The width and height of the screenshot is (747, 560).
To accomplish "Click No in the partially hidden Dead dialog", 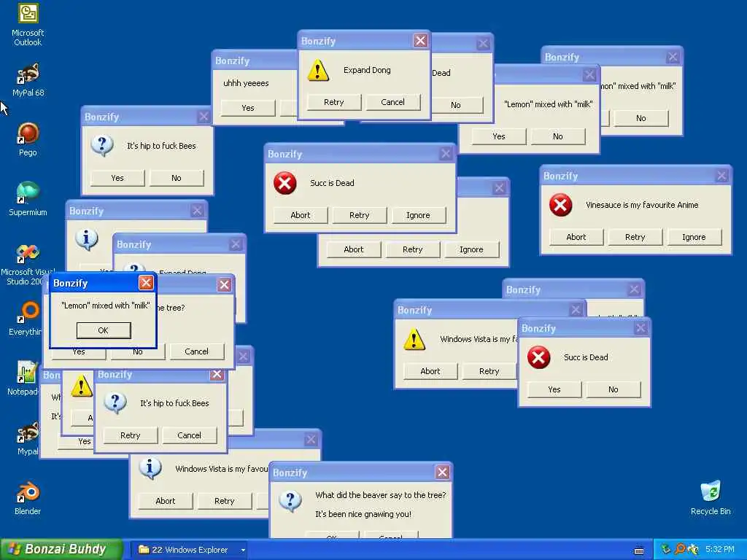I will [x=457, y=105].
